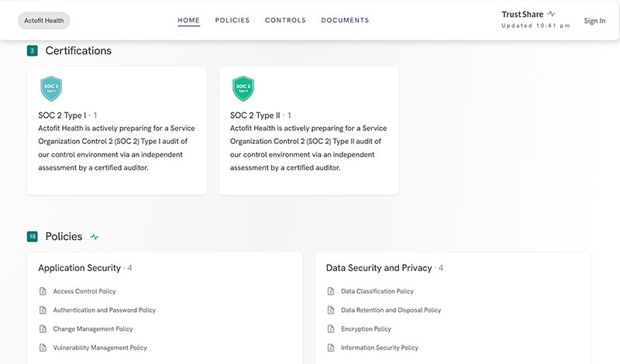Click the Updated 10:41 pm timestamp
The image size is (620, 364).
(536, 26)
